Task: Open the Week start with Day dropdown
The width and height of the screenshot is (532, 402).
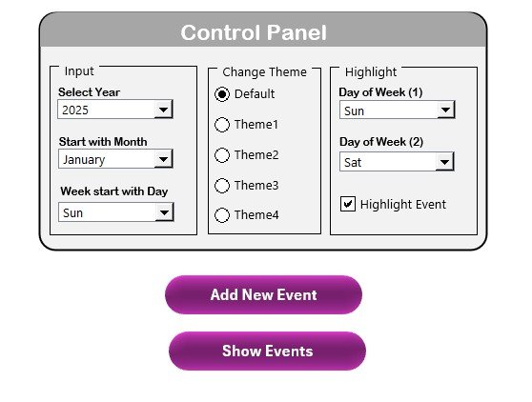Action: tap(165, 212)
